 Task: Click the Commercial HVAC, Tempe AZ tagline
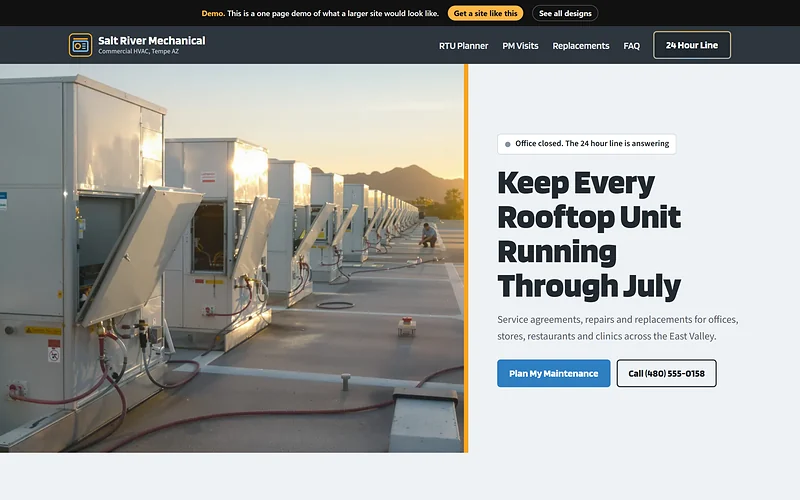(x=138, y=52)
